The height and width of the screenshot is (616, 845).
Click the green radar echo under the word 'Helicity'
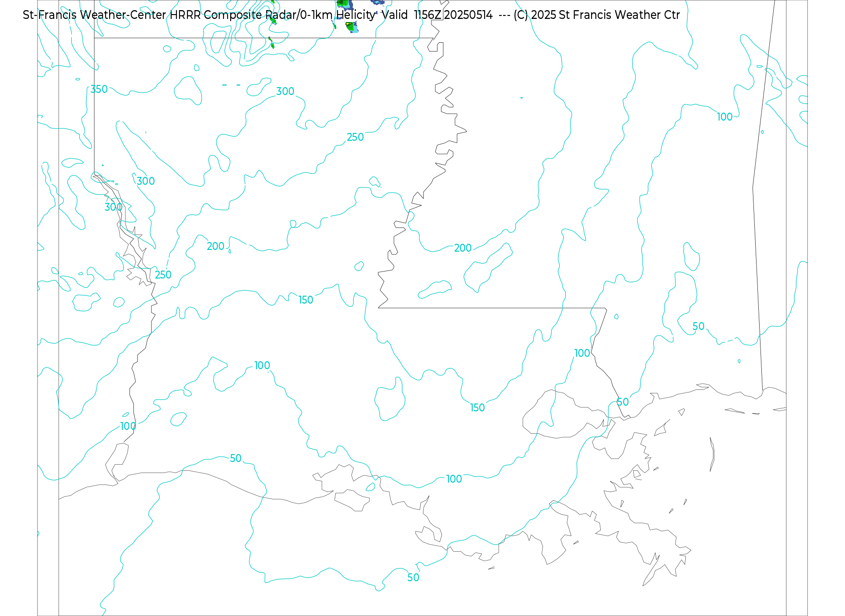click(x=351, y=27)
